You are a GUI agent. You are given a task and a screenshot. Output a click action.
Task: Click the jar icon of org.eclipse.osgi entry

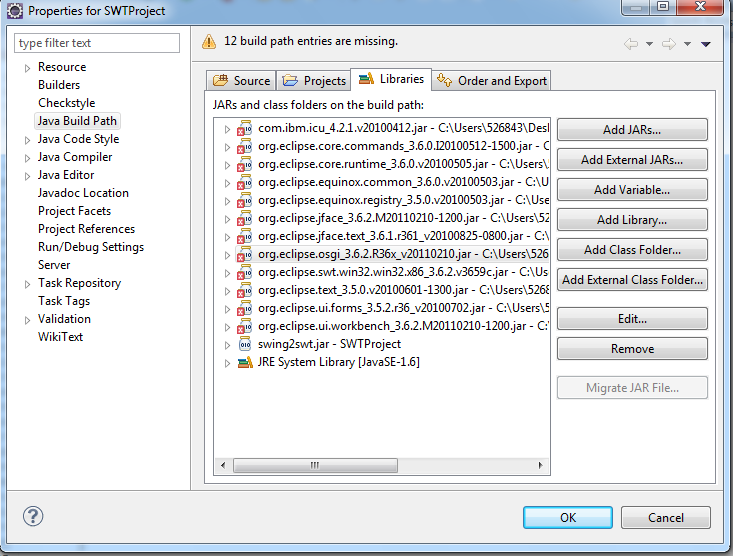click(x=244, y=254)
